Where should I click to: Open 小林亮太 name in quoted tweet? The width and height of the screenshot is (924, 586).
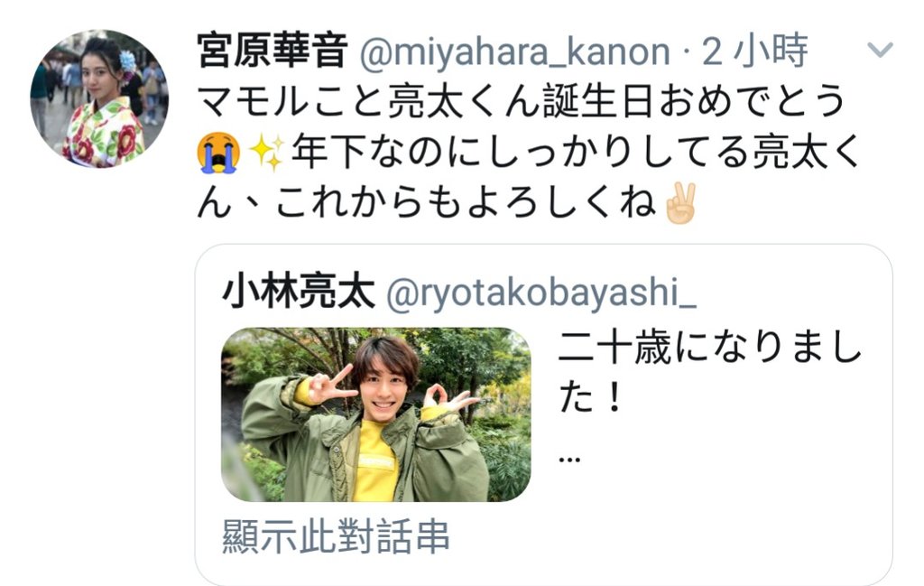[x=299, y=293]
